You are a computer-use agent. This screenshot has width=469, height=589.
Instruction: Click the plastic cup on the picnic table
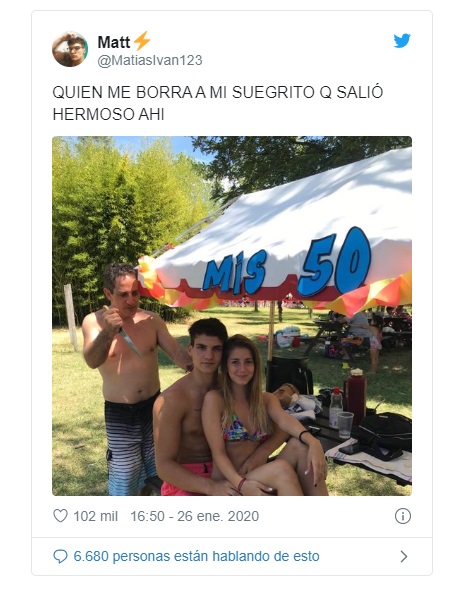(x=345, y=424)
